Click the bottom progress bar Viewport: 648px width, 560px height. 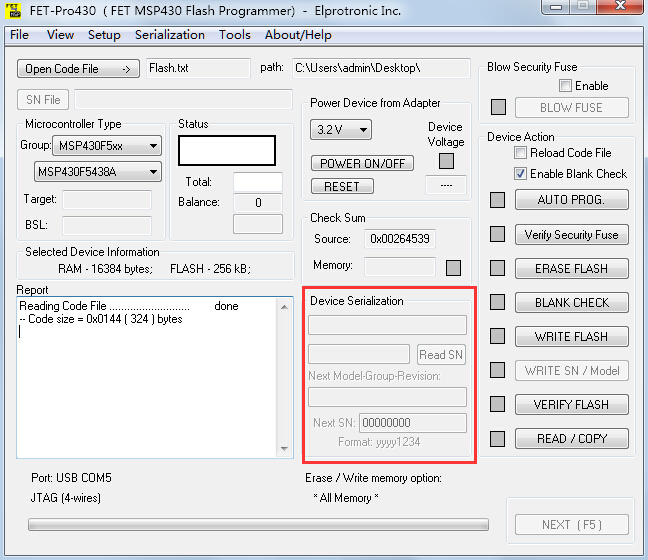pyautogui.click(x=258, y=524)
